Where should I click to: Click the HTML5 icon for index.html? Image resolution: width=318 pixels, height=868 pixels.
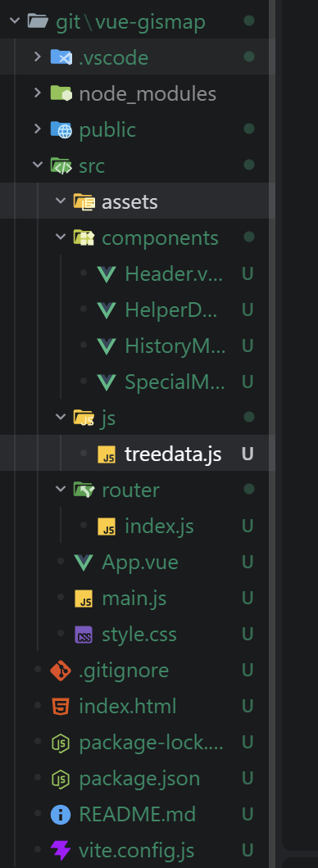pyautogui.click(x=61, y=707)
